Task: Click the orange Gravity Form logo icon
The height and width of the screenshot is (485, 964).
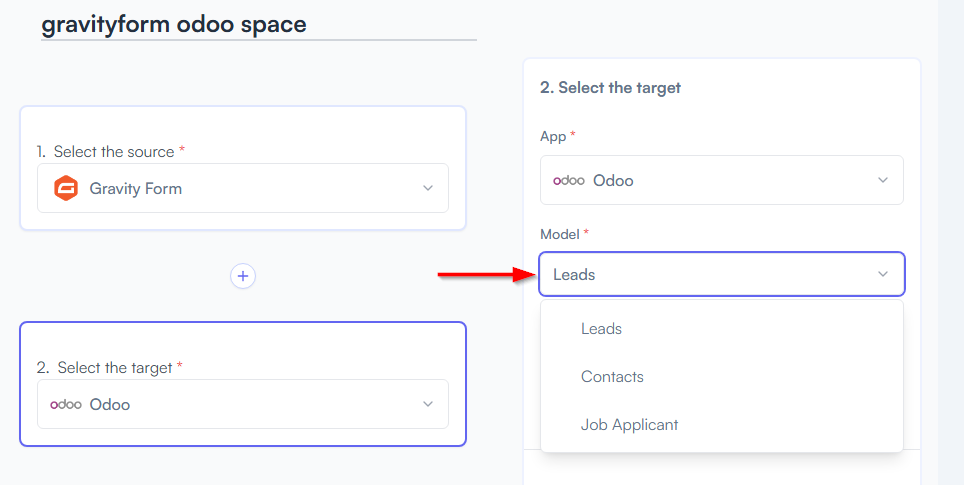Action: coord(66,188)
